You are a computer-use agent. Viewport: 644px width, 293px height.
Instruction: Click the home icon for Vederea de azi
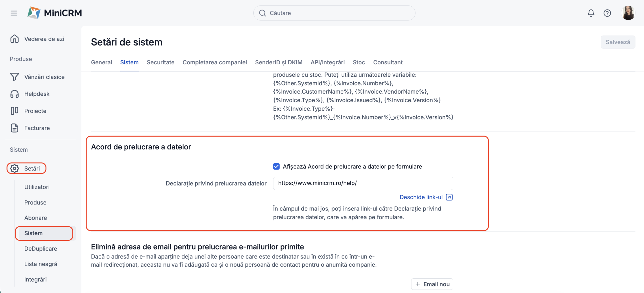tap(15, 39)
